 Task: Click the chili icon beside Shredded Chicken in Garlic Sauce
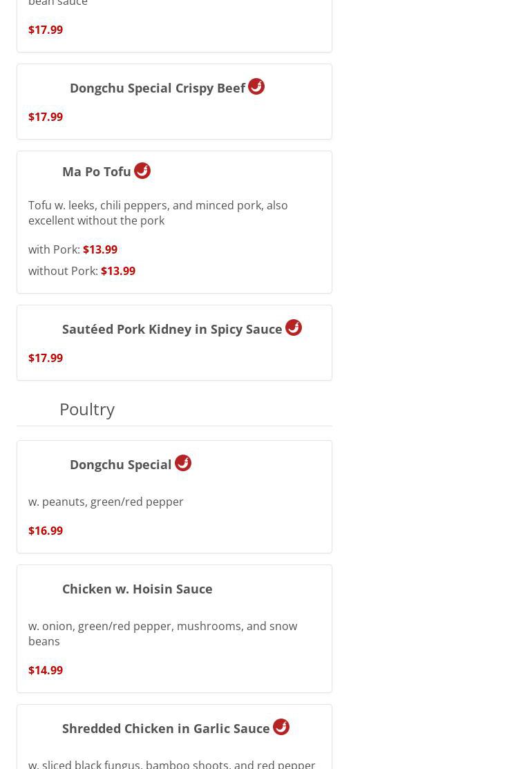point(281,727)
